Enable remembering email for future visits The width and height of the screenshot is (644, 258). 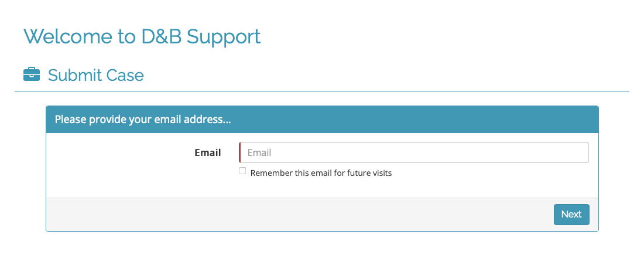pos(242,171)
